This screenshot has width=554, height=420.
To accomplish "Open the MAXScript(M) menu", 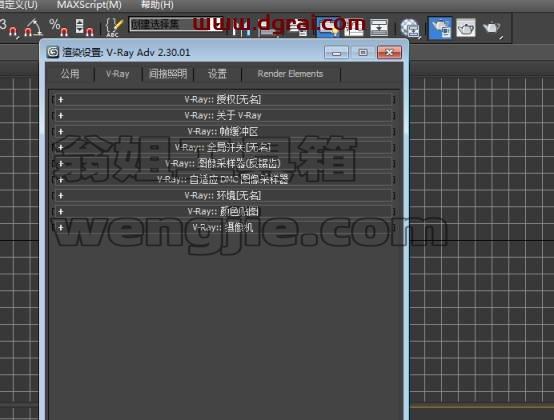I will [x=89, y=5].
